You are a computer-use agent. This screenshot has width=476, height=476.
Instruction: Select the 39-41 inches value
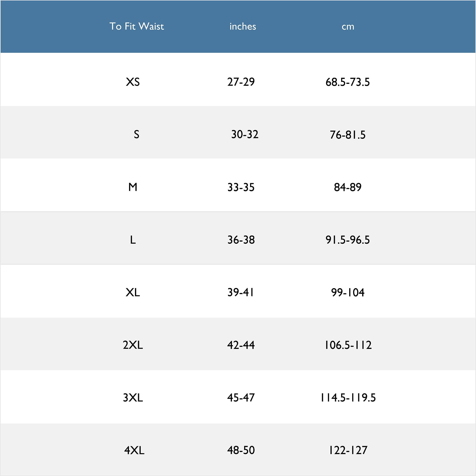[241, 293]
